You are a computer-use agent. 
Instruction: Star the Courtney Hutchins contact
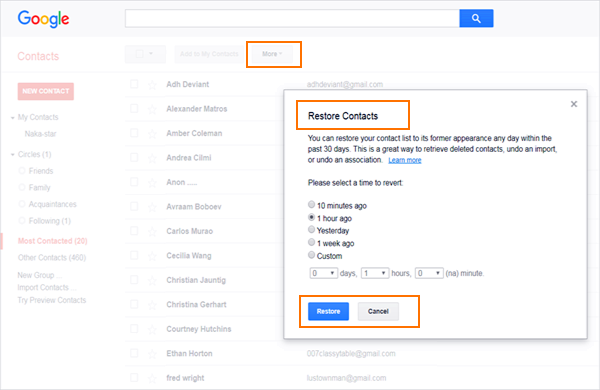click(152, 330)
